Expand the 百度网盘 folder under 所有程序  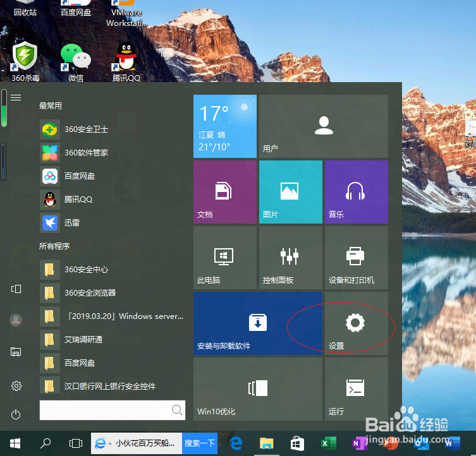(x=112, y=363)
